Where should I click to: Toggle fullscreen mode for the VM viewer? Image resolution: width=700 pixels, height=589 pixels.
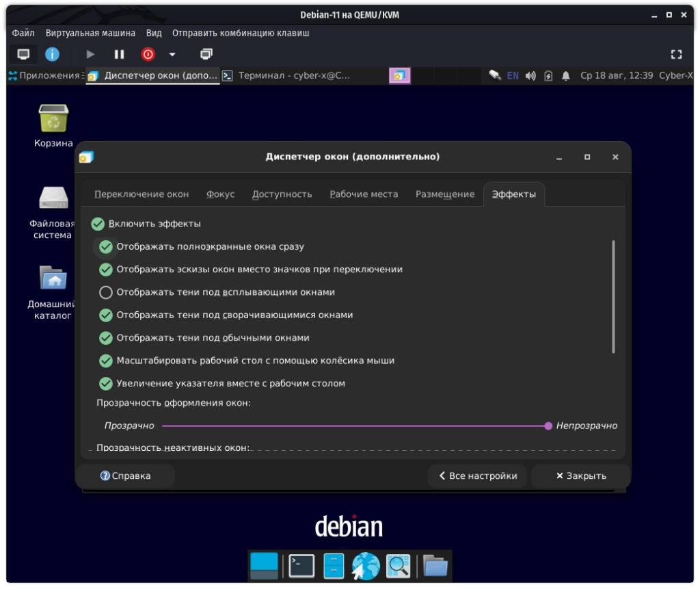(676, 54)
